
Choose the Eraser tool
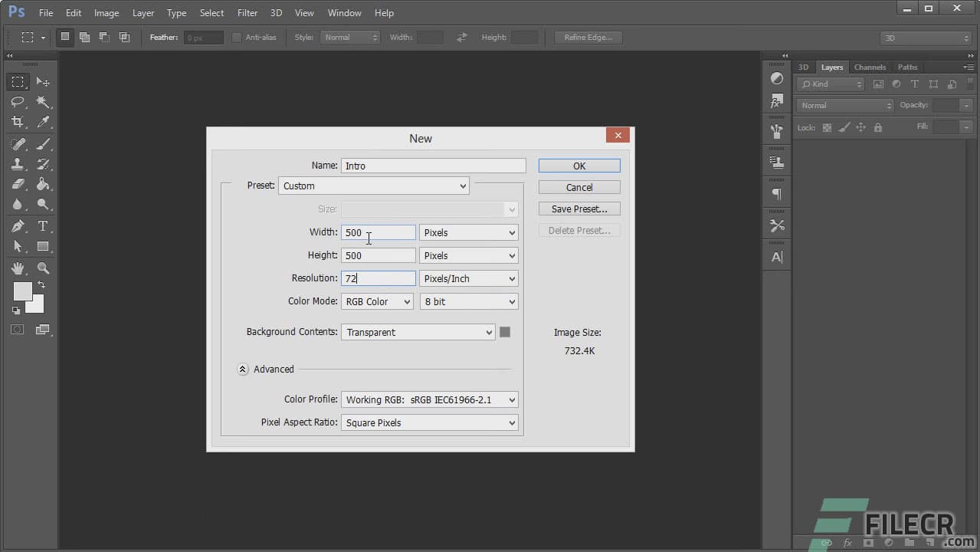coord(17,184)
